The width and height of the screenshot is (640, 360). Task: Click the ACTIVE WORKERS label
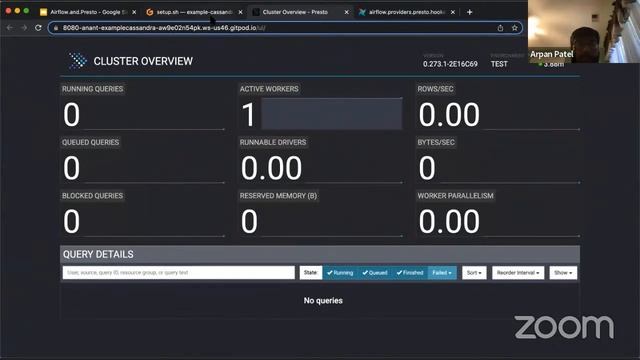[269, 89]
